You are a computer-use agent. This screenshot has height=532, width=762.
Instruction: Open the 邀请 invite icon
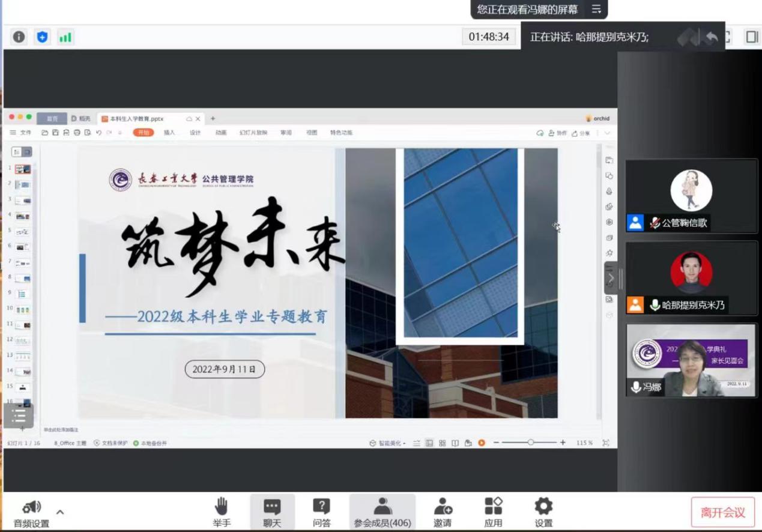click(443, 512)
